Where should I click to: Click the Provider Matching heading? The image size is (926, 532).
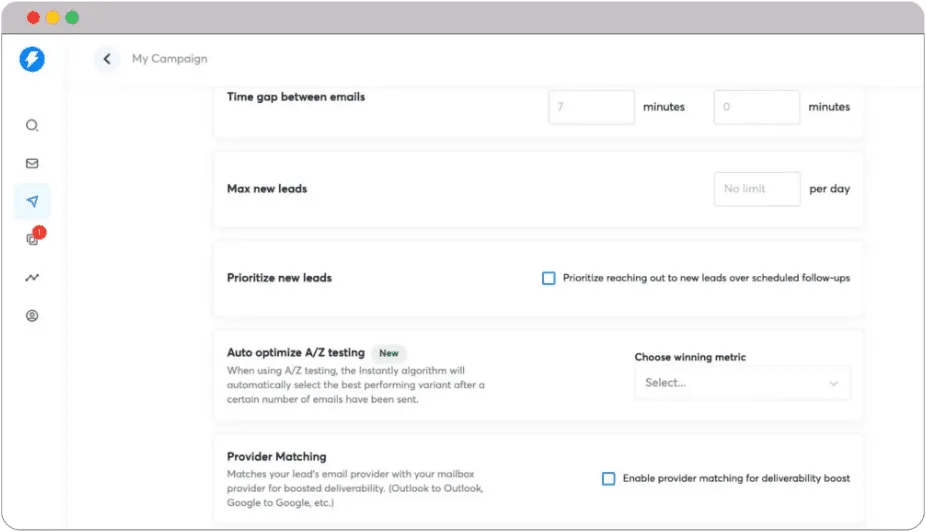[276, 457]
